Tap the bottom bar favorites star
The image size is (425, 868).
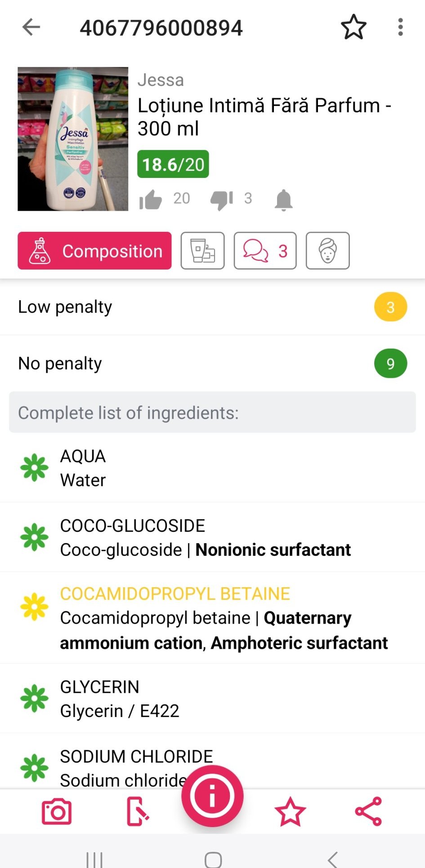[290, 812]
